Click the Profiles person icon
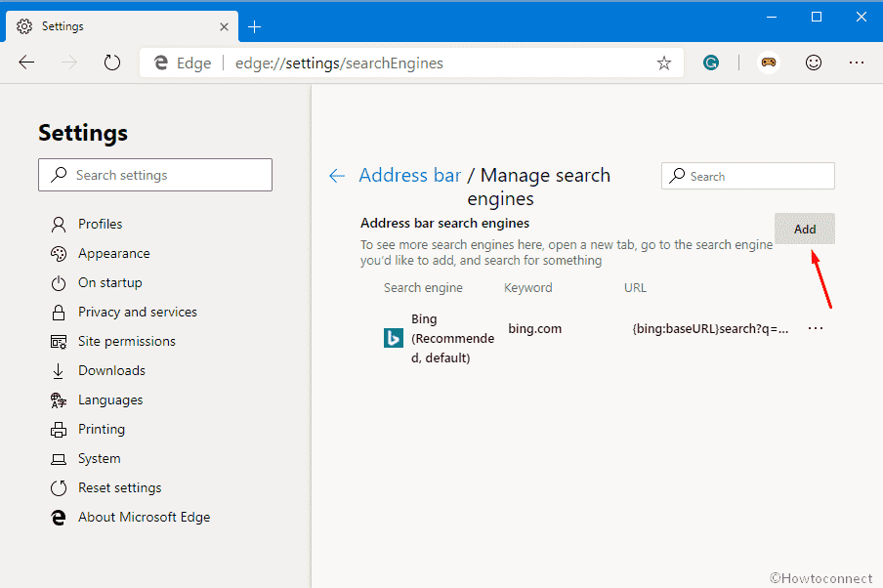 point(59,224)
